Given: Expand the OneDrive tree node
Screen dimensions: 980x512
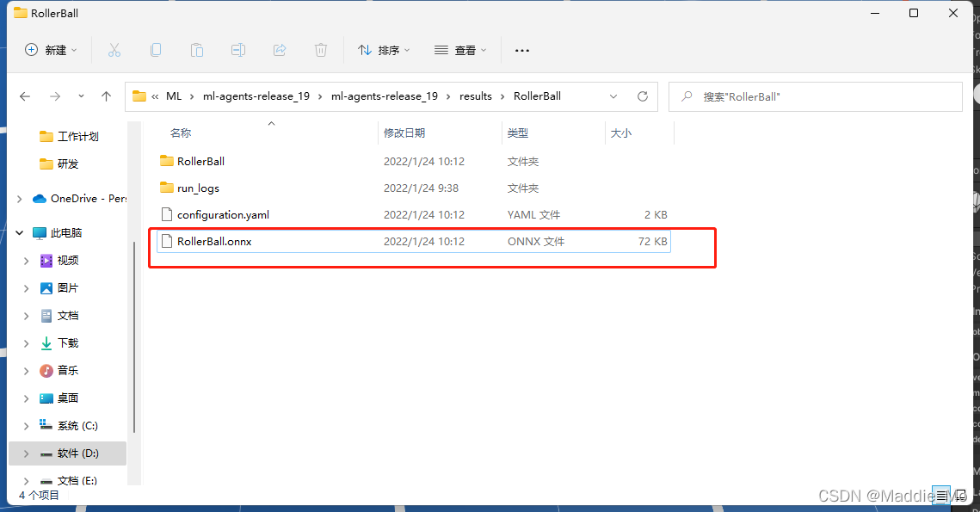Looking at the screenshot, I should pos(20,199).
